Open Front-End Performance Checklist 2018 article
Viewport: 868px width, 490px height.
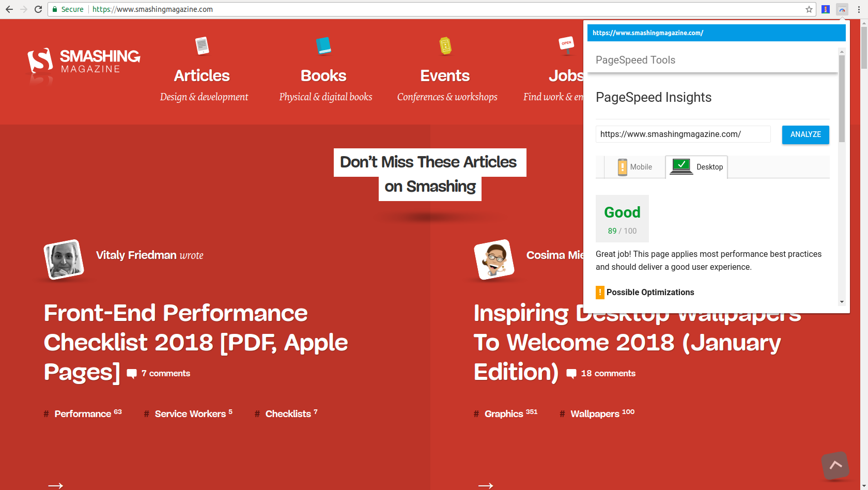pyautogui.click(x=196, y=342)
